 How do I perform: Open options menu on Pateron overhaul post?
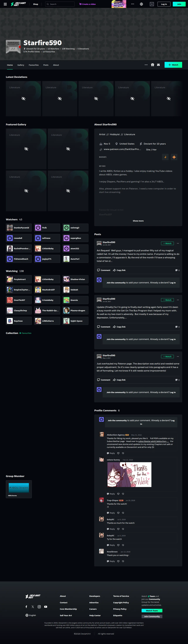click(x=178, y=357)
